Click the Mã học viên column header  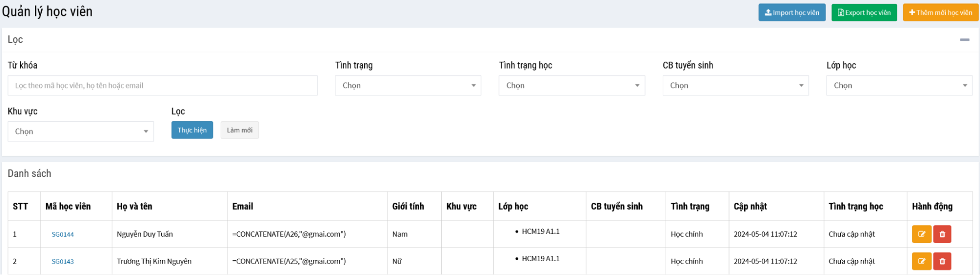coord(68,206)
